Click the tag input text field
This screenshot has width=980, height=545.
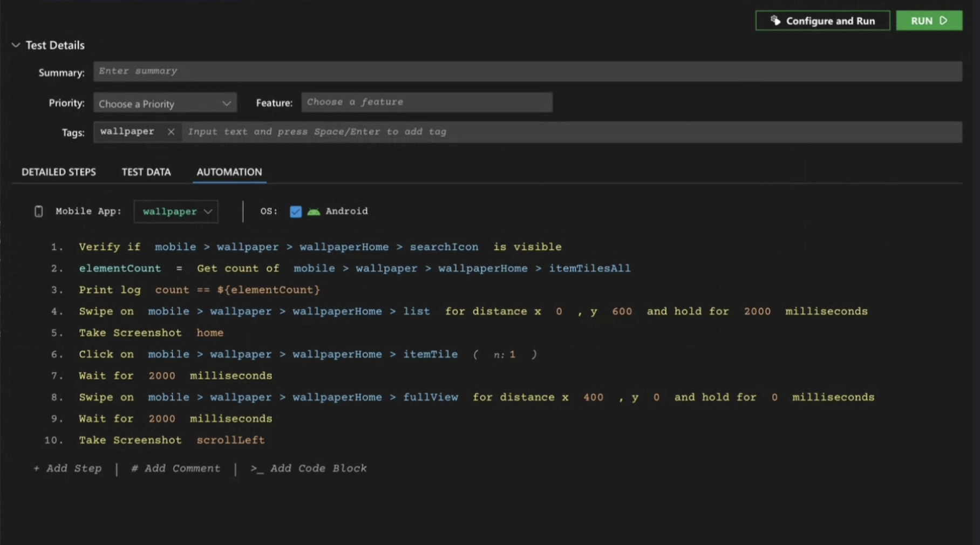(571, 132)
